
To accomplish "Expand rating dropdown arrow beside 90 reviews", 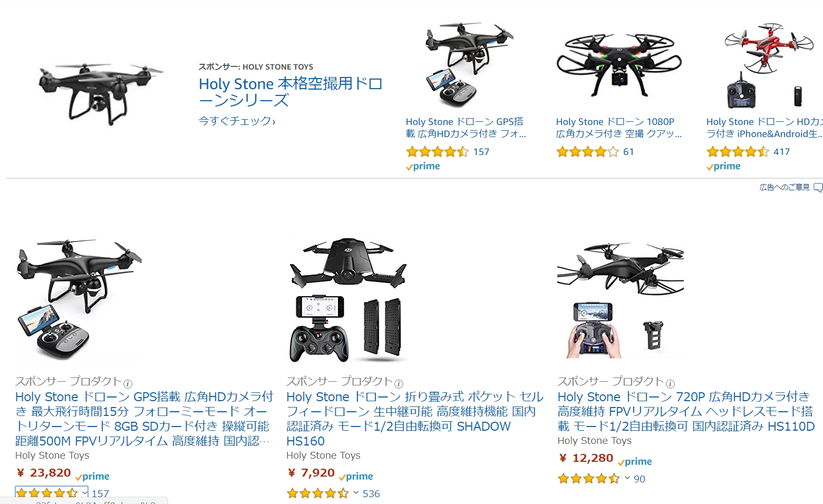I will click(627, 478).
